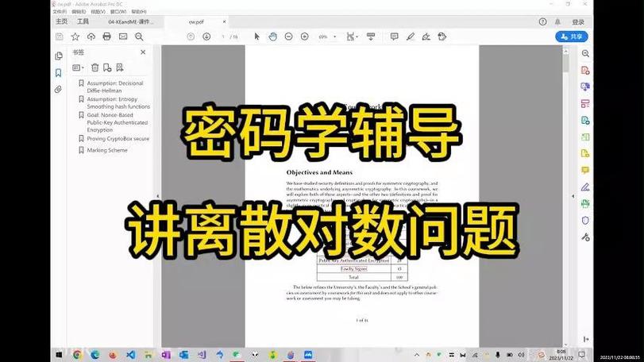Viewport: 644px width, 362px height.
Task: Open the bookmark options menu dropdown
Action: [x=78, y=67]
